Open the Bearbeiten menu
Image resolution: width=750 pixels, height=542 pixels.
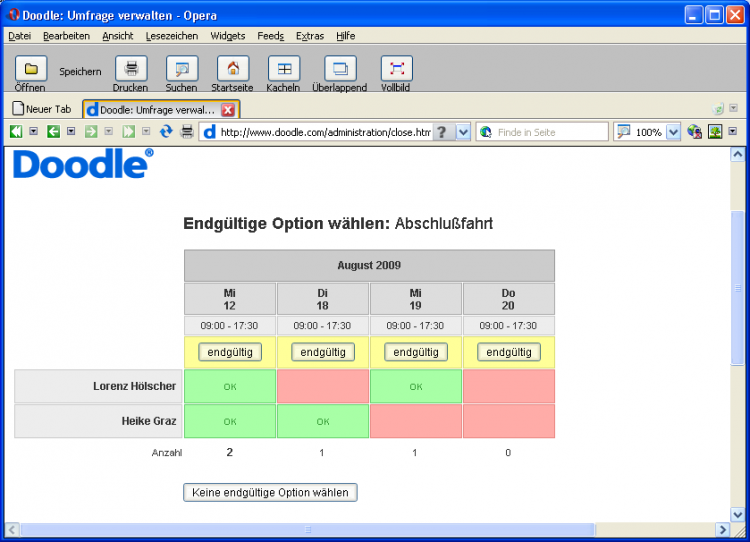point(66,36)
